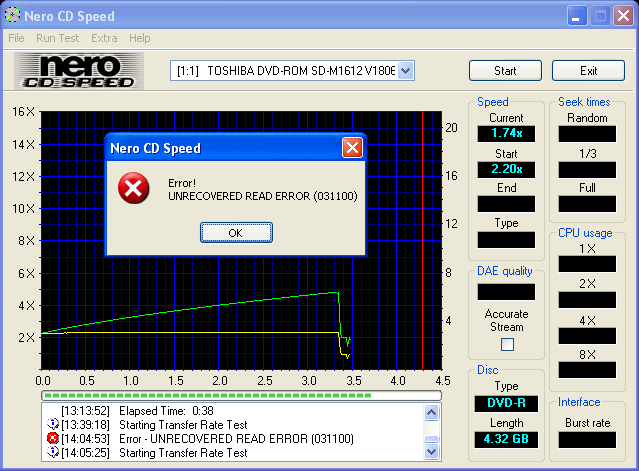Open the Run Test menu

click(x=58, y=38)
